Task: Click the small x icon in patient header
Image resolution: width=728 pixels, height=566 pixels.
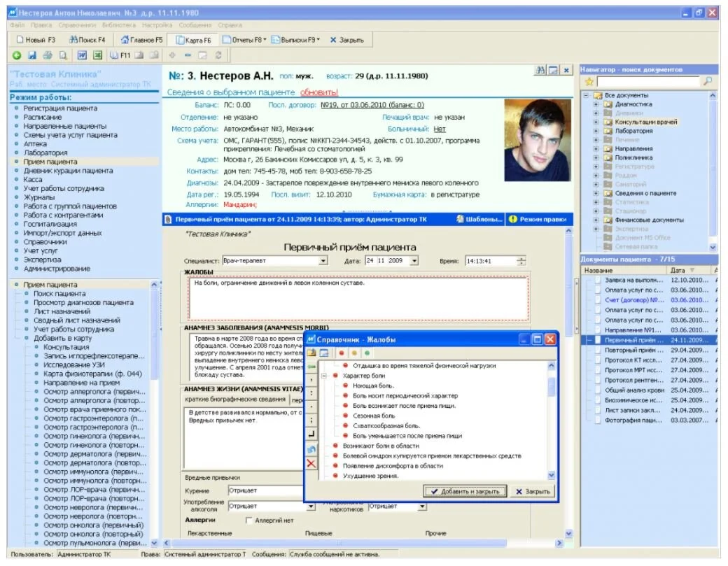Action: 566,70
